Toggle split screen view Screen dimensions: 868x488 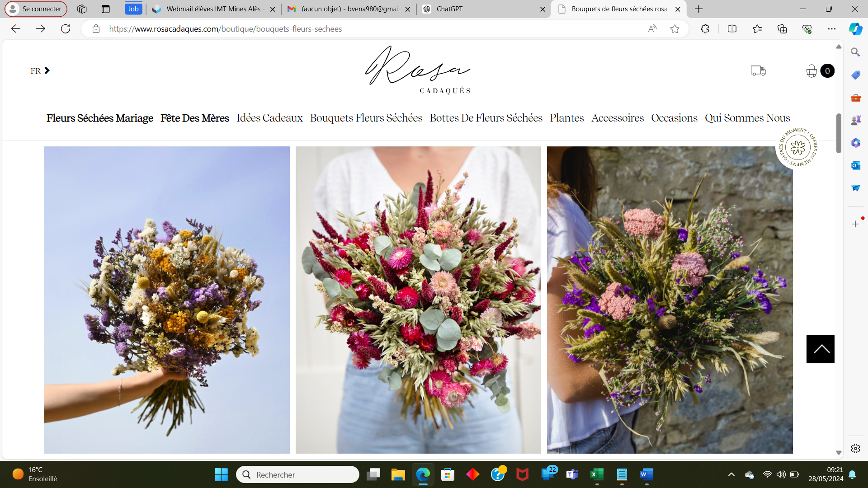[x=732, y=29]
